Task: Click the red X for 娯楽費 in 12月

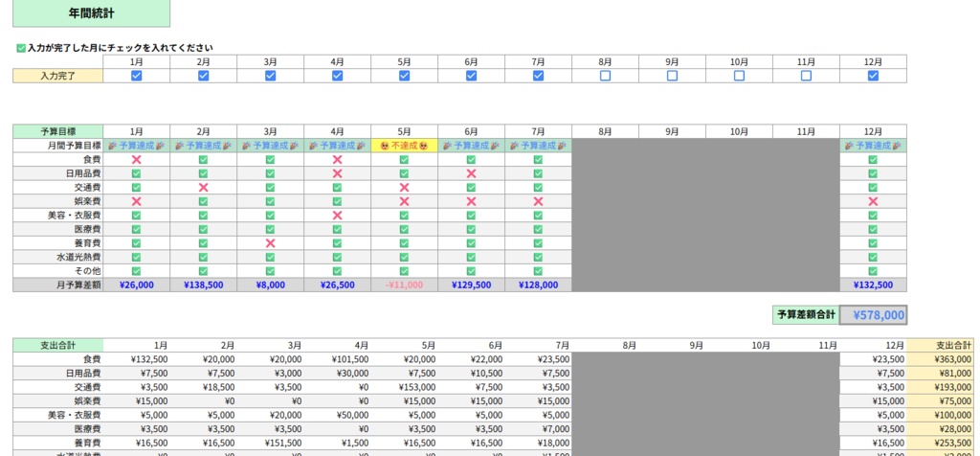Action: coord(873,201)
